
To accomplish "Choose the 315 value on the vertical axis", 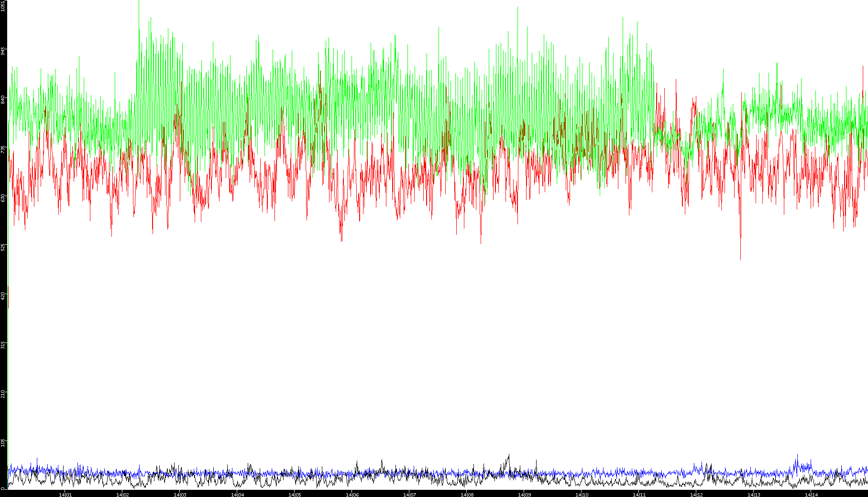I will click(3, 344).
